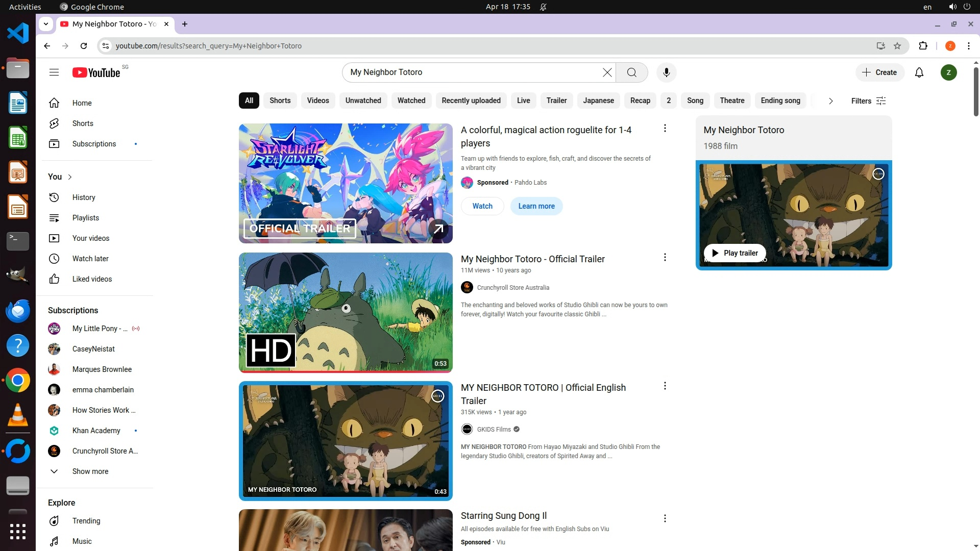Open the hamburger guide menu
Screen dimensions: 980x551
(x=54, y=72)
